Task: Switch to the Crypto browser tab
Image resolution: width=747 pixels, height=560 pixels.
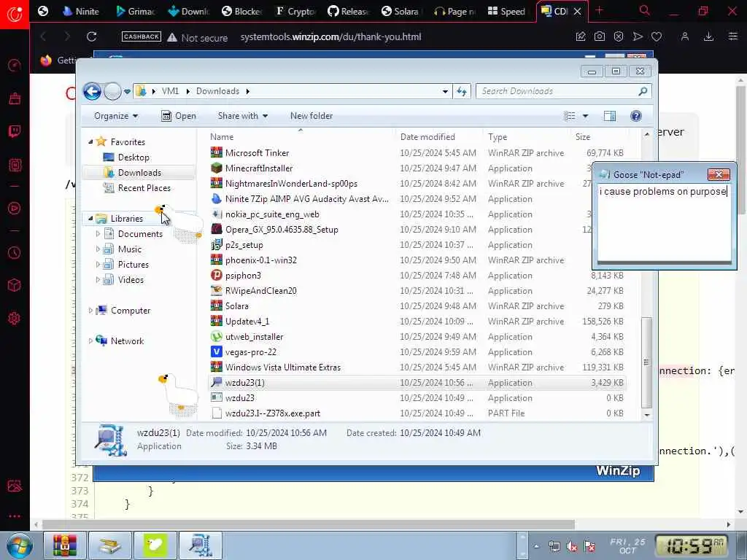Action: [295, 11]
